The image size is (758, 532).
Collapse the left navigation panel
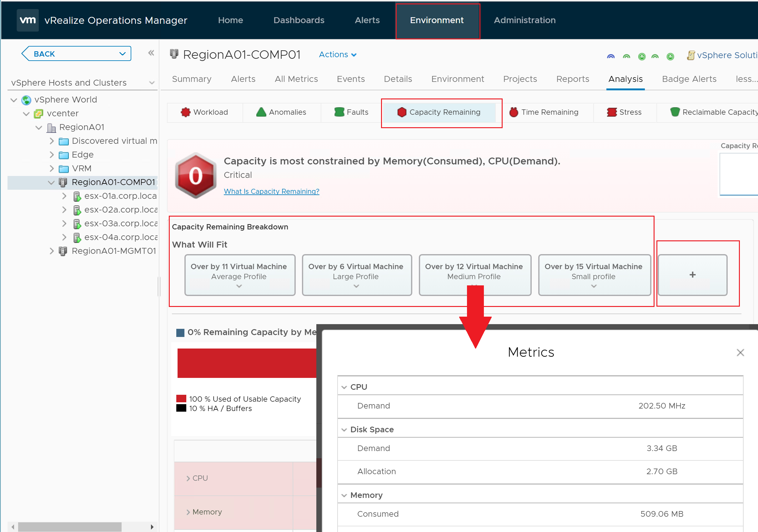(151, 53)
